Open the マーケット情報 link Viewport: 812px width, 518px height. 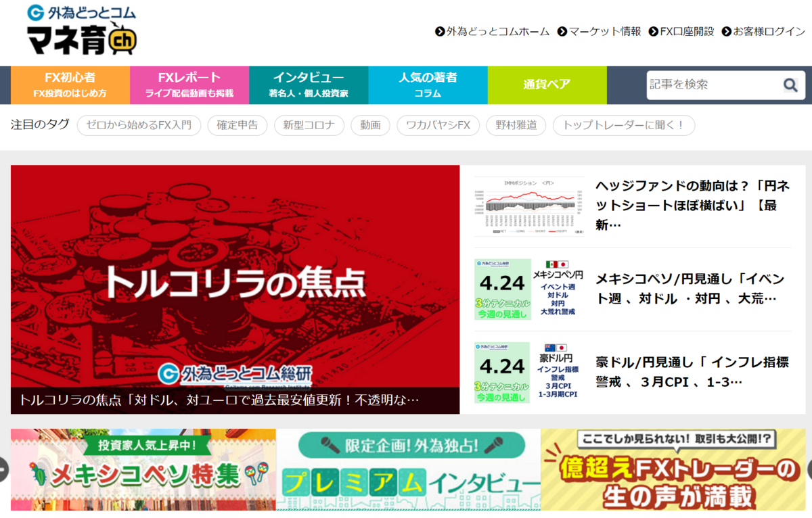tap(605, 32)
